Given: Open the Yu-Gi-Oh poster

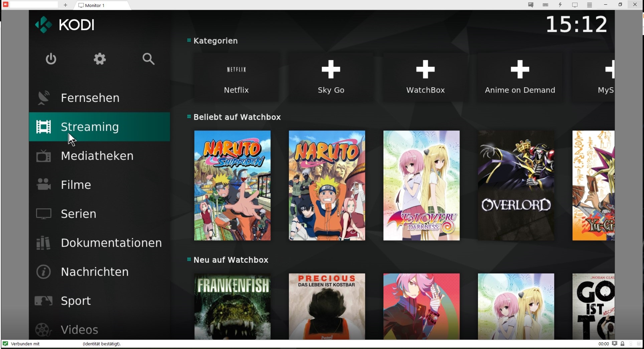Looking at the screenshot, I should pyautogui.click(x=594, y=186).
